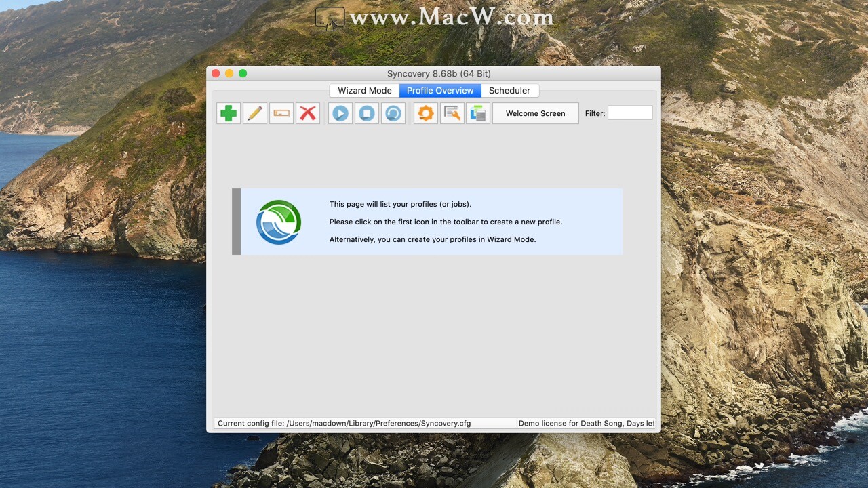868x488 pixels.
Task: Rename profile with the text box icon
Action: click(281, 113)
